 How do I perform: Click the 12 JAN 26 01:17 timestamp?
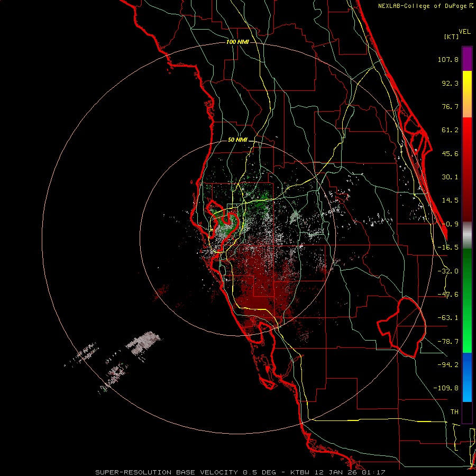point(350,472)
